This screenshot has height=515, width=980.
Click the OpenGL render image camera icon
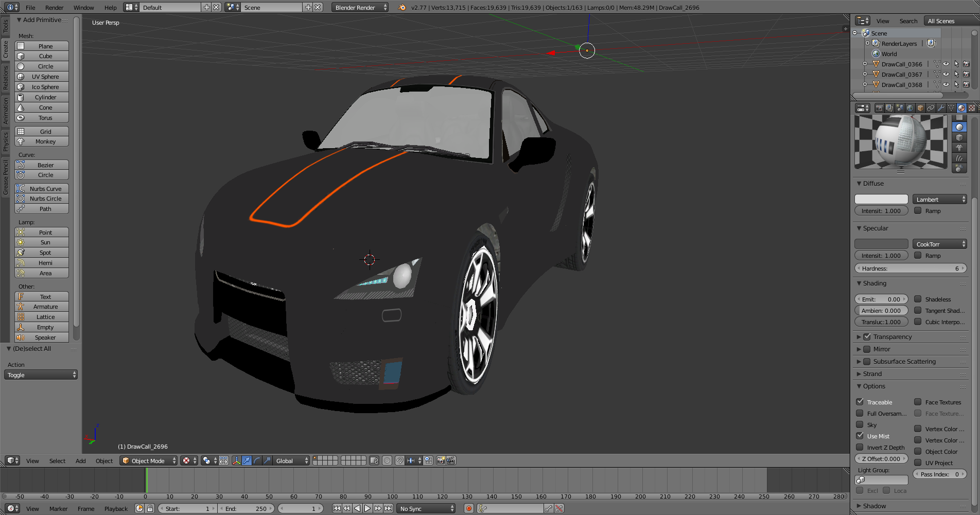(441, 460)
